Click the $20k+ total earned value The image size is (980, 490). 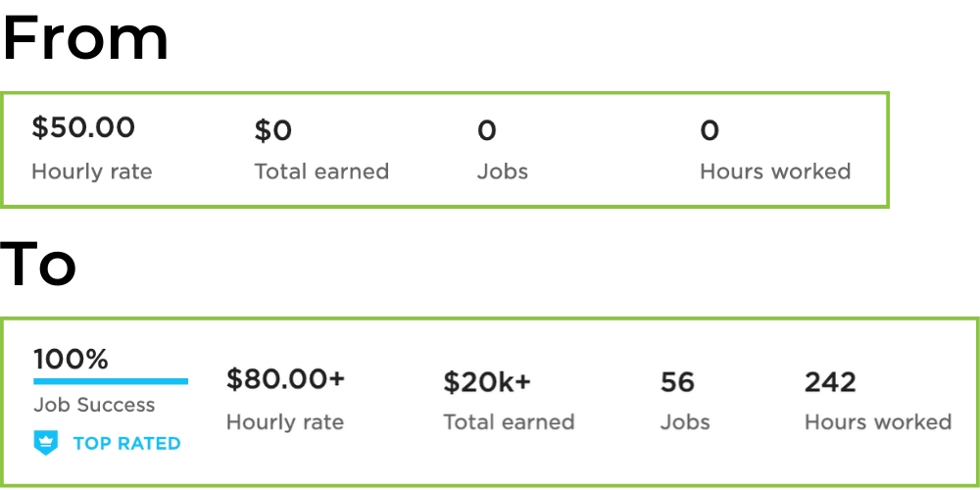click(x=487, y=382)
